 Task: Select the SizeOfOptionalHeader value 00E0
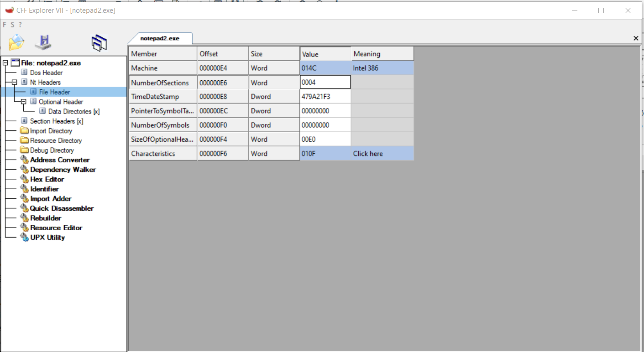click(x=325, y=139)
